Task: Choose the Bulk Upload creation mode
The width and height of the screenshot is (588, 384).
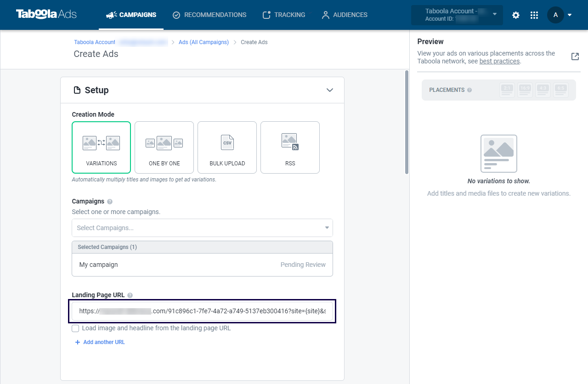Action: click(x=227, y=147)
